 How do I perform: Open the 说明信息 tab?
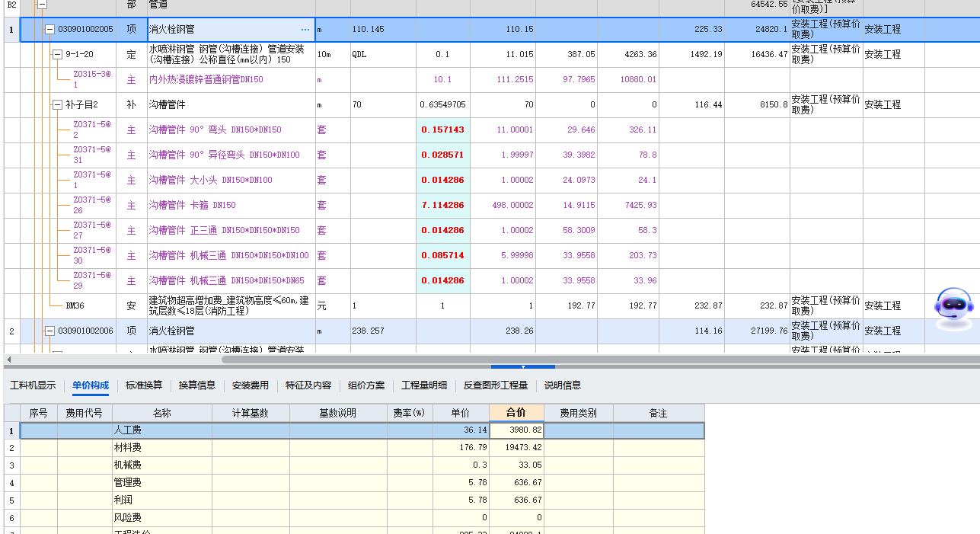(x=563, y=385)
